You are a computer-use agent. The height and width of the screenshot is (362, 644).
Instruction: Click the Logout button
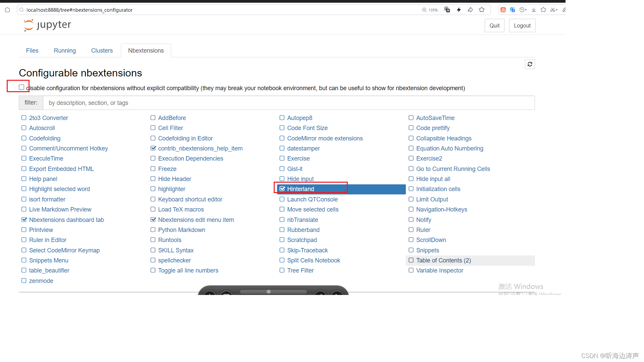point(522,25)
